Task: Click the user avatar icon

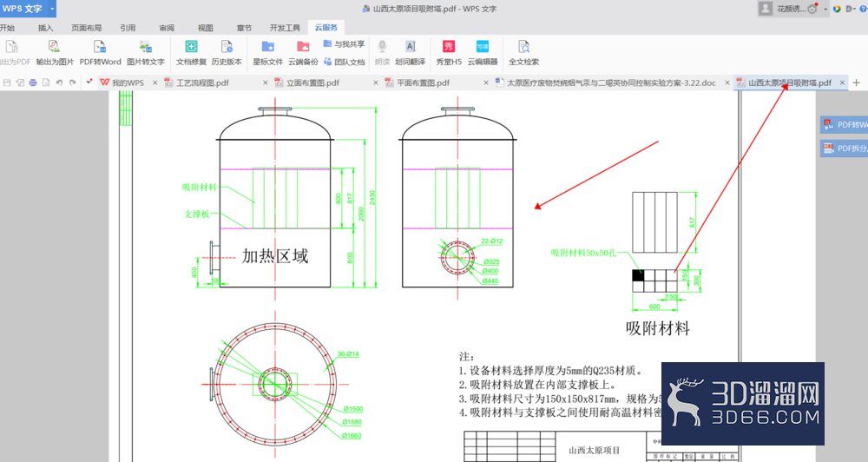Action: point(765,9)
